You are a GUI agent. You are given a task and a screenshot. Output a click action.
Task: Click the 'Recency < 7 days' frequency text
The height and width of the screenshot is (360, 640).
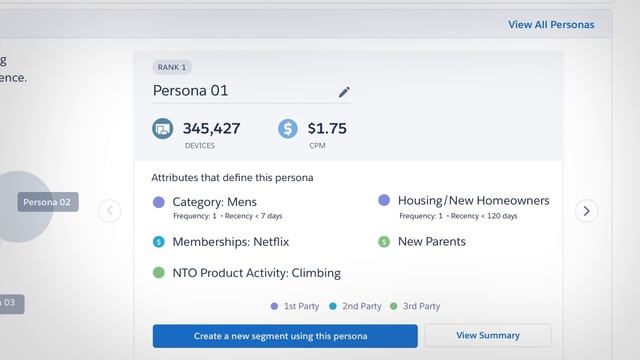tap(253, 216)
